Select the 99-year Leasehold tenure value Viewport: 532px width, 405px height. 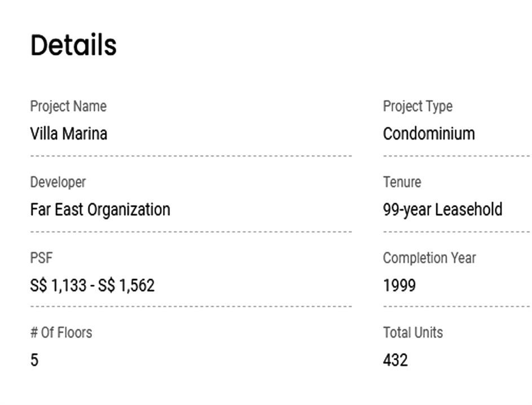pos(442,210)
